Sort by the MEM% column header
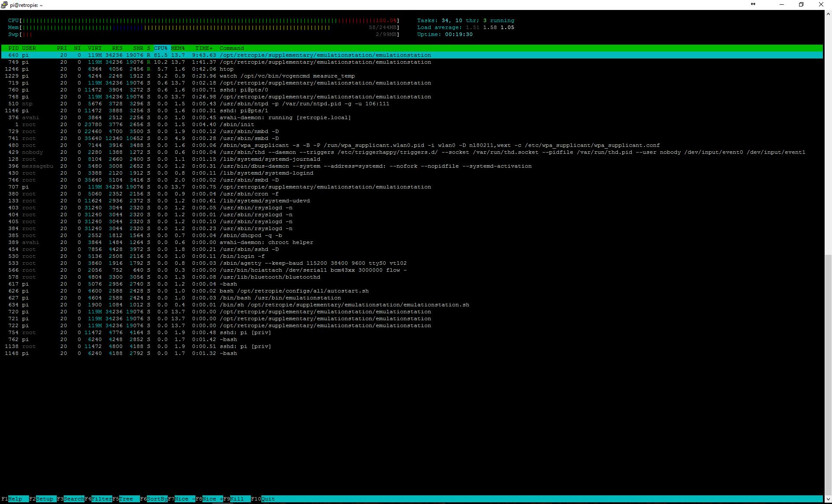832x504 pixels. tap(178, 48)
